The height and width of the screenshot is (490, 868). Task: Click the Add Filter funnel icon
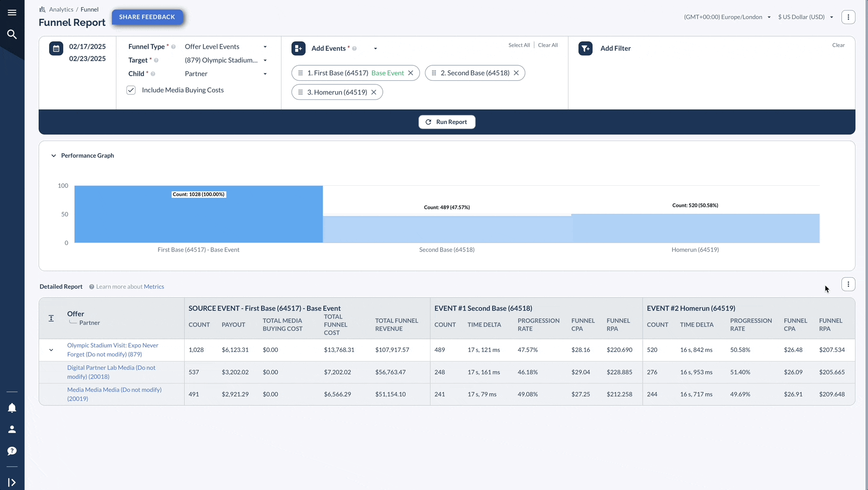[x=586, y=49]
